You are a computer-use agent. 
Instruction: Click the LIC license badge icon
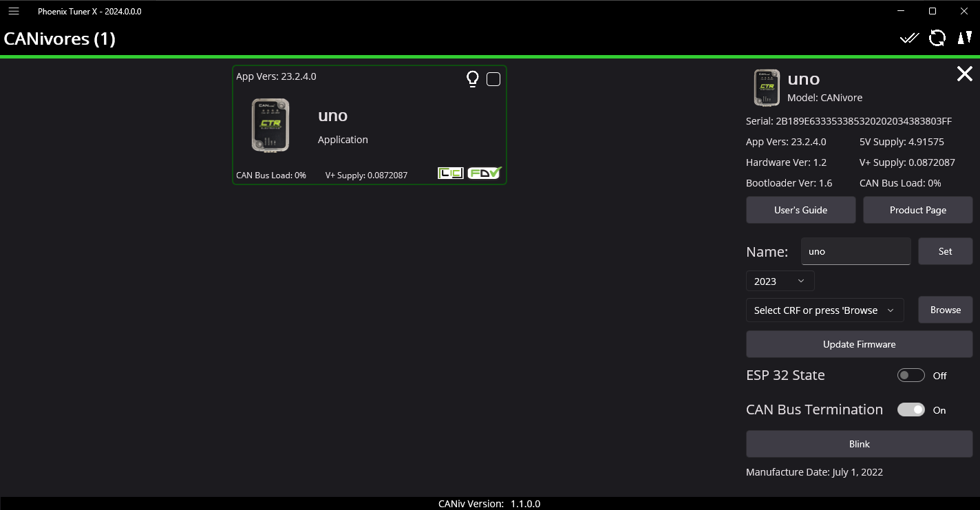coord(451,173)
